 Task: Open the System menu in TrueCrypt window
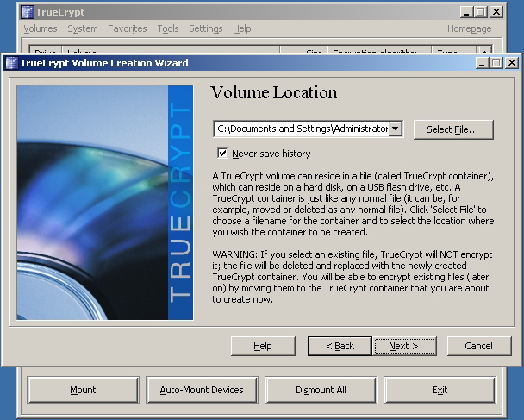[x=83, y=28]
